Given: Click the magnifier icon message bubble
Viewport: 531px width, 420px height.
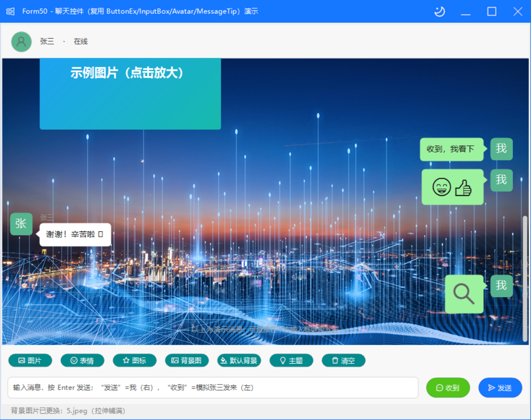Looking at the screenshot, I should click(x=464, y=294).
